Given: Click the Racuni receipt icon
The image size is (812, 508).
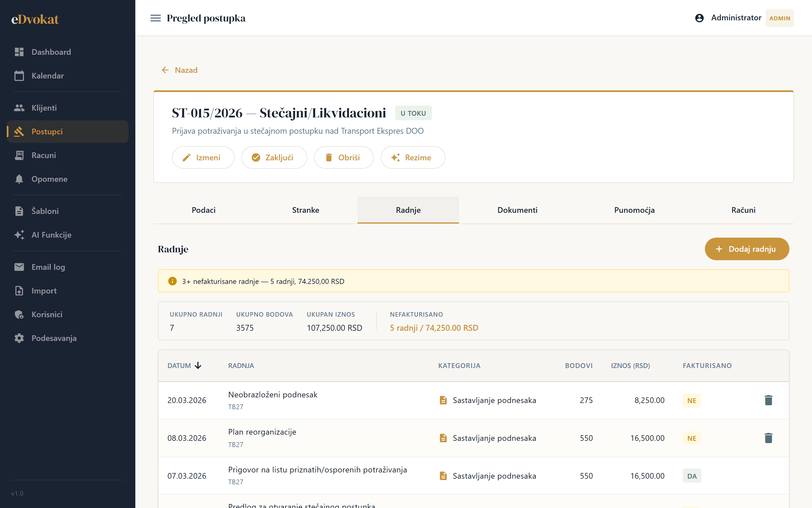Looking at the screenshot, I should (x=19, y=155).
